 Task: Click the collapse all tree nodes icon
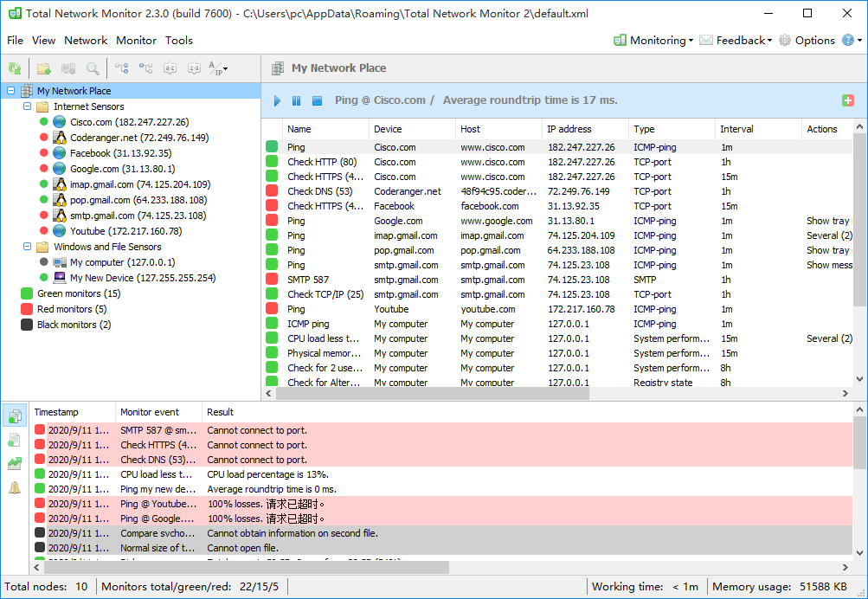tap(145, 68)
